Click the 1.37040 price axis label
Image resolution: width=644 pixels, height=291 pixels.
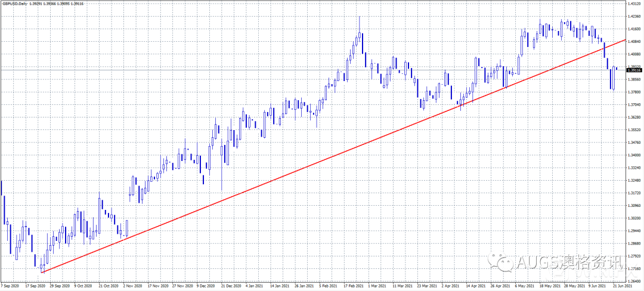click(x=634, y=104)
